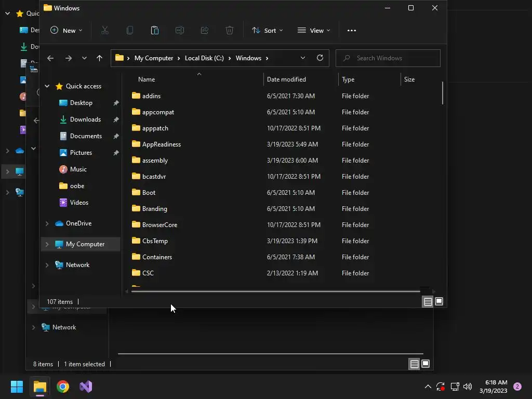Sort by Date modified column header
Viewport: 532px width, 399px height.
(300, 79)
